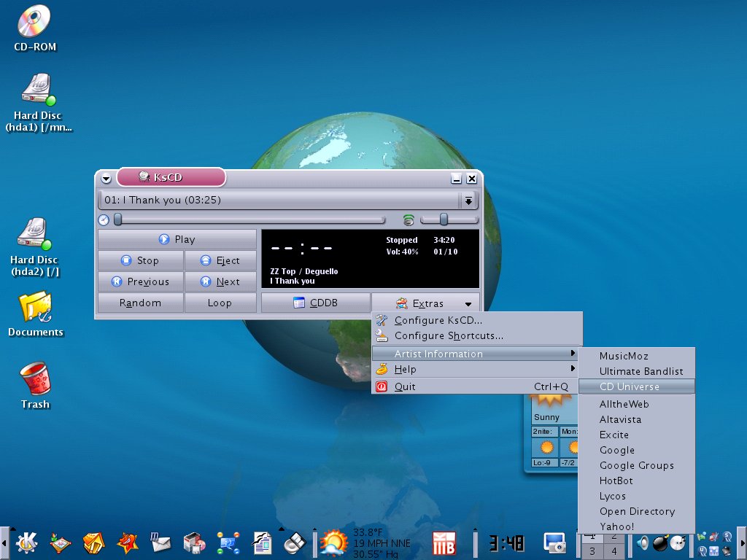
Task: Eject the CD with Eject button
Action: click(220, 260)
